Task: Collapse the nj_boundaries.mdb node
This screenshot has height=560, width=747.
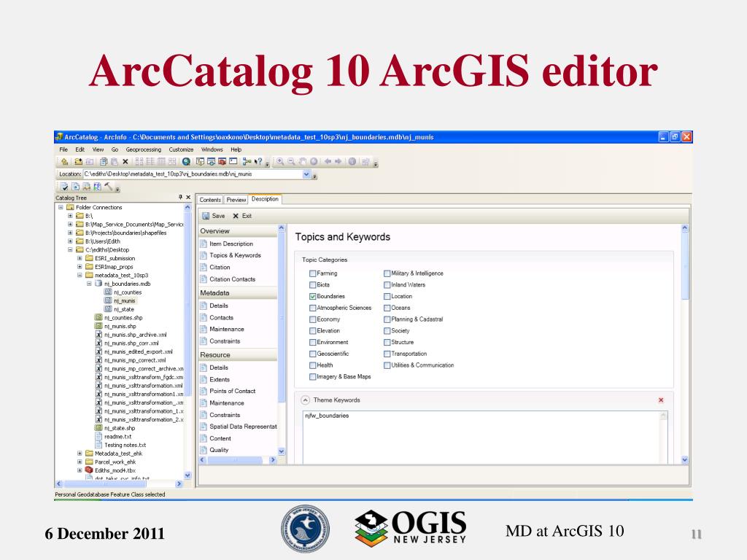Action: point(89,284)
